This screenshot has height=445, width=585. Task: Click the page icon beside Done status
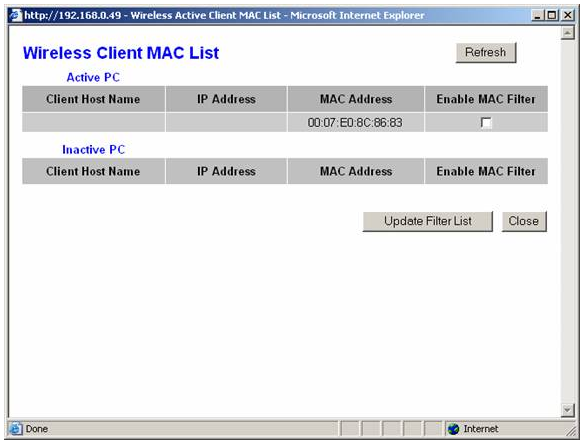pos(15,429)
